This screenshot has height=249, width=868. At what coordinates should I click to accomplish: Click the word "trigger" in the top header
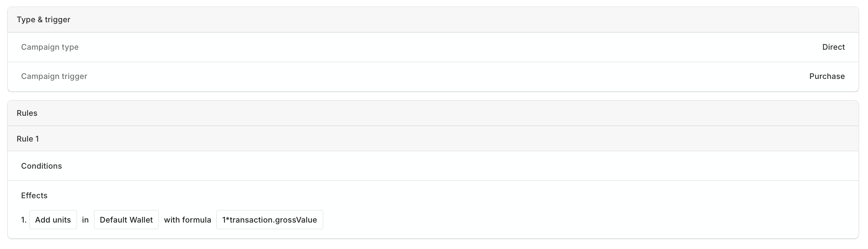[57, 20]
